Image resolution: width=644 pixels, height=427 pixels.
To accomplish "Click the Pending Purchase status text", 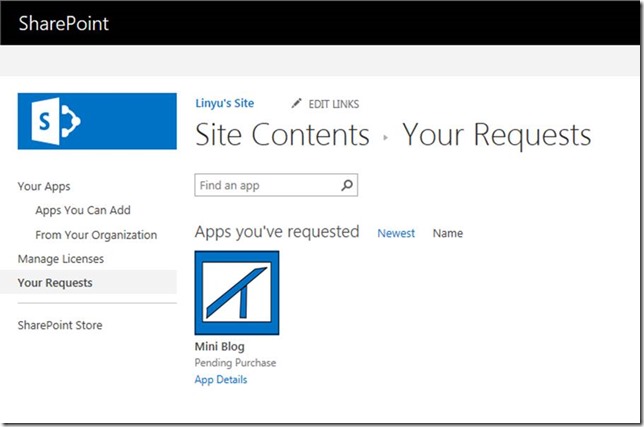I will pyautogui.click(x=235, y=363).
